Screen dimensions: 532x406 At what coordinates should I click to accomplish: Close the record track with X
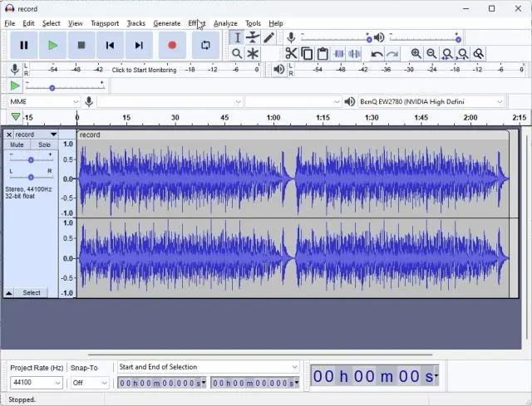pos(9,135)
